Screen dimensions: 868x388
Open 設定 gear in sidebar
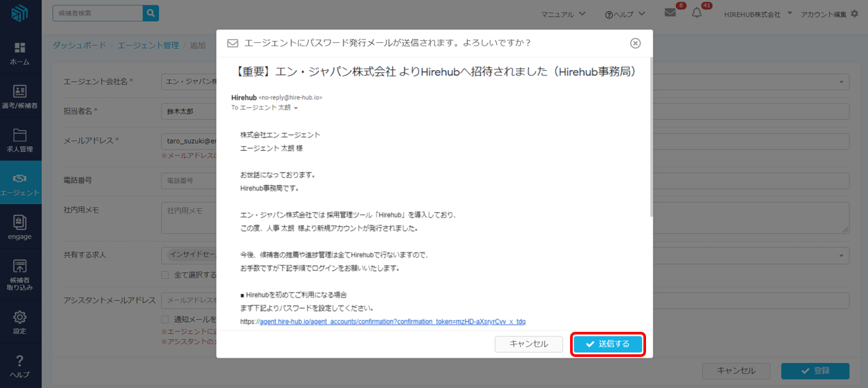click(x=20, y=322)
